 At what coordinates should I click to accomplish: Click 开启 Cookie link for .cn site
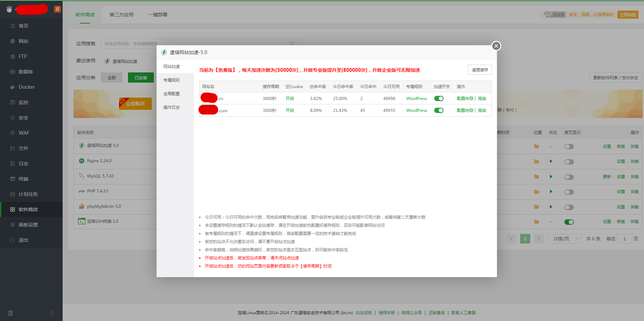290,99
